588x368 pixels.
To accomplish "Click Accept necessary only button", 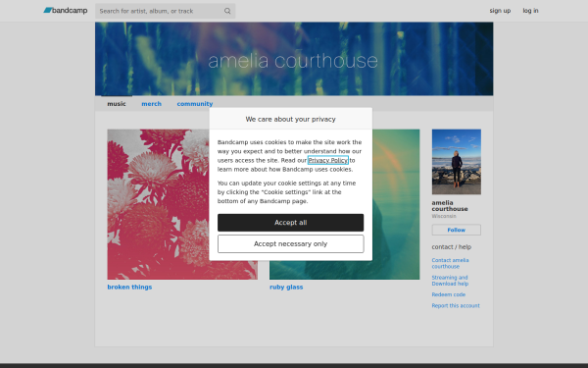I will (291, 244).
